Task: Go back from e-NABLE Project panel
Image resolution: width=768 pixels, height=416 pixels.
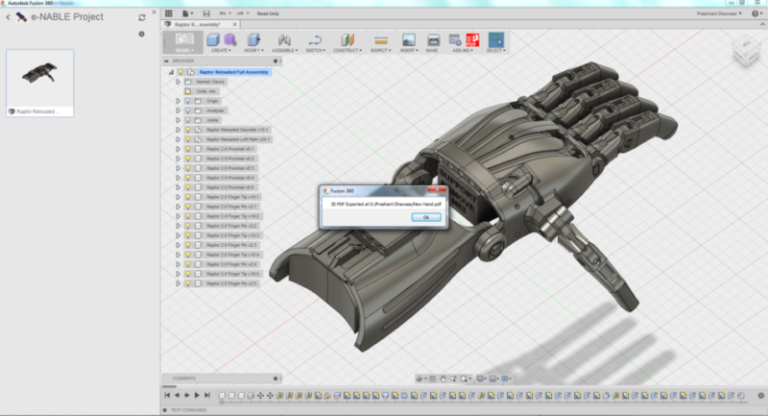Action: point(8,17)
